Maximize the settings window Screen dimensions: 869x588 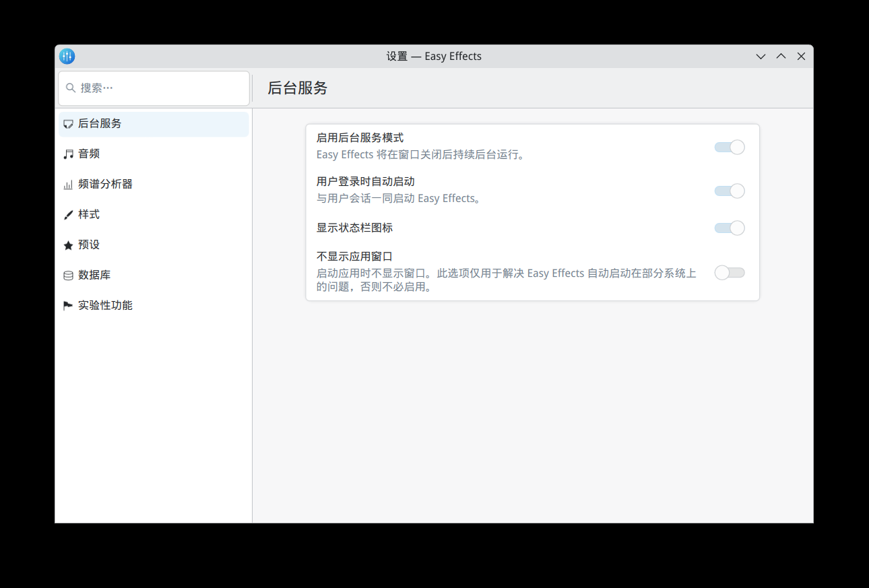click(x=781, y=57)
